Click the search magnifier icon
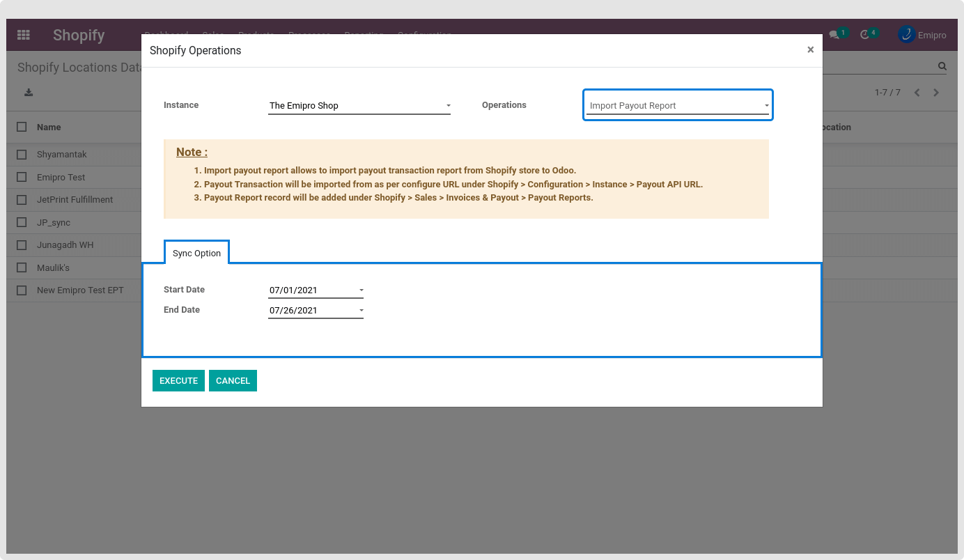 click(942, 67)
